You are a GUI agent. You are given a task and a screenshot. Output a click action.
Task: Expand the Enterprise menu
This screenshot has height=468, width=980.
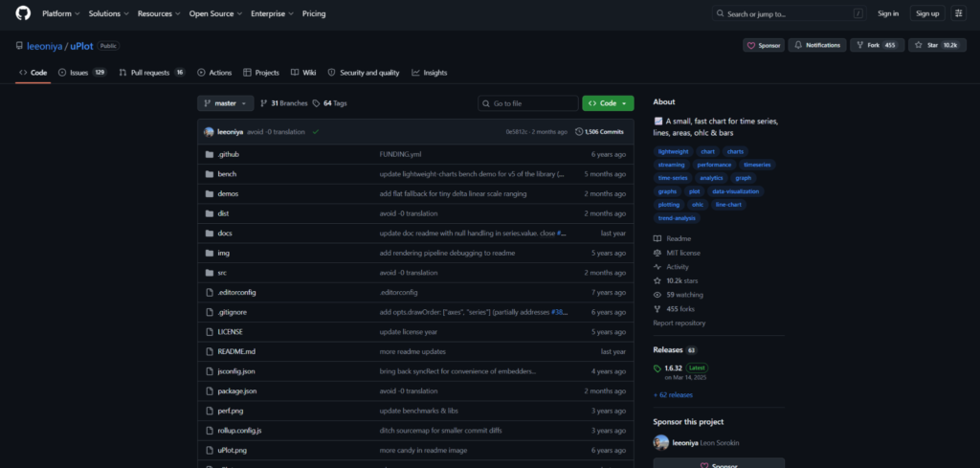click(273, 13)
